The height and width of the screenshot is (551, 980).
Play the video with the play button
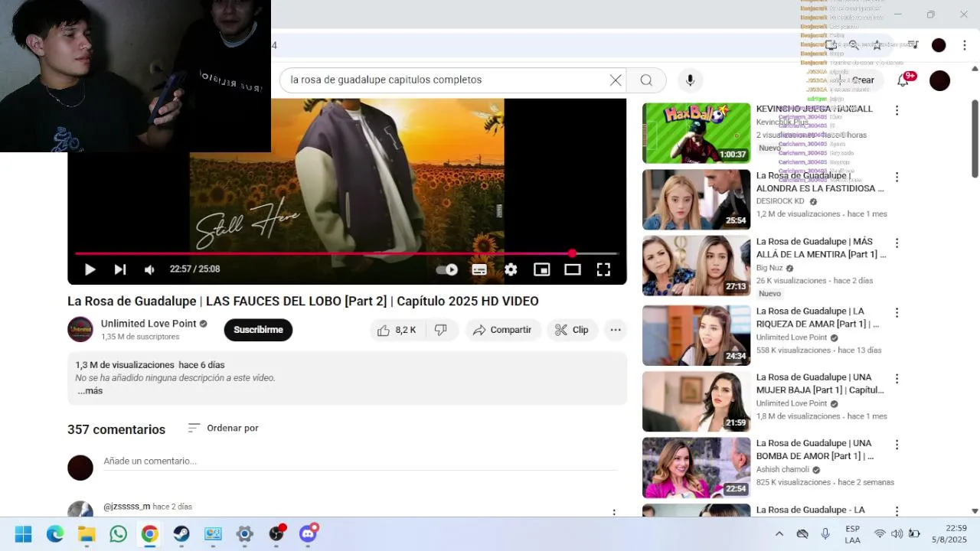pos(90,269)
